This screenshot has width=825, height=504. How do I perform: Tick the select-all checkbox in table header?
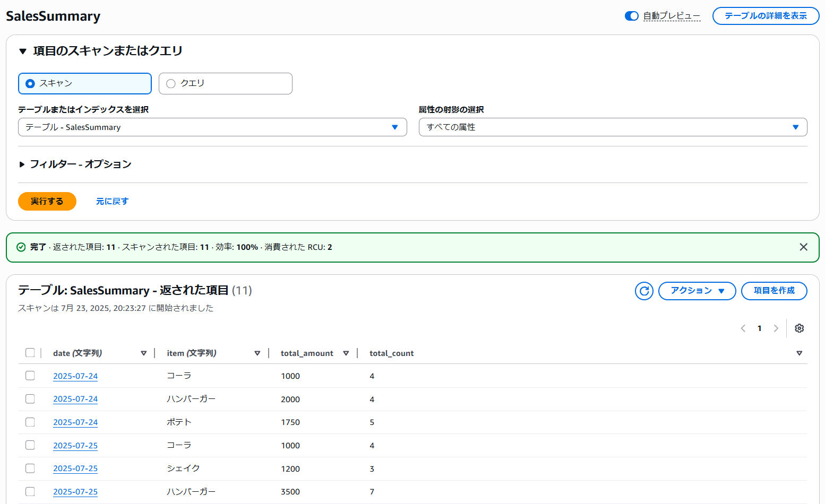pos(30,353)
